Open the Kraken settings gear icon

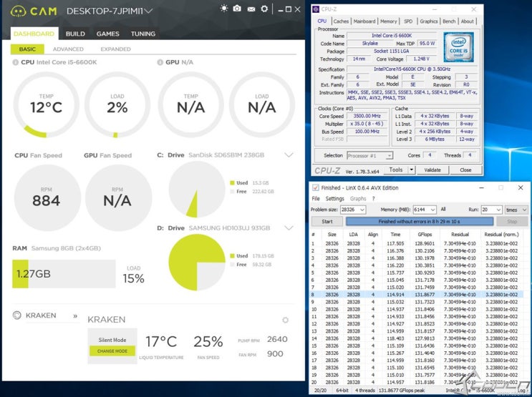click(x=286, y=320)
